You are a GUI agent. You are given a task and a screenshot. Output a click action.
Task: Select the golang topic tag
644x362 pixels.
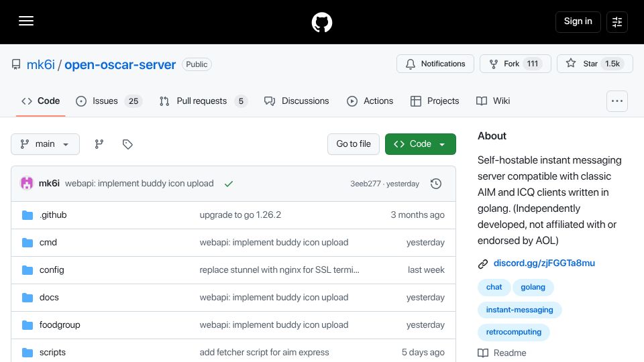(x=533, y=288)
